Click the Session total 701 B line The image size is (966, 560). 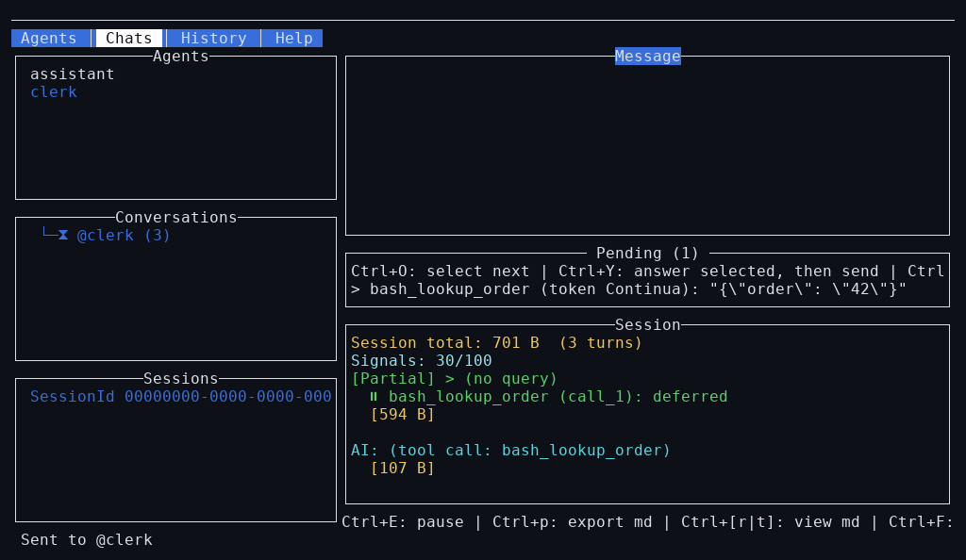[496, 343]
